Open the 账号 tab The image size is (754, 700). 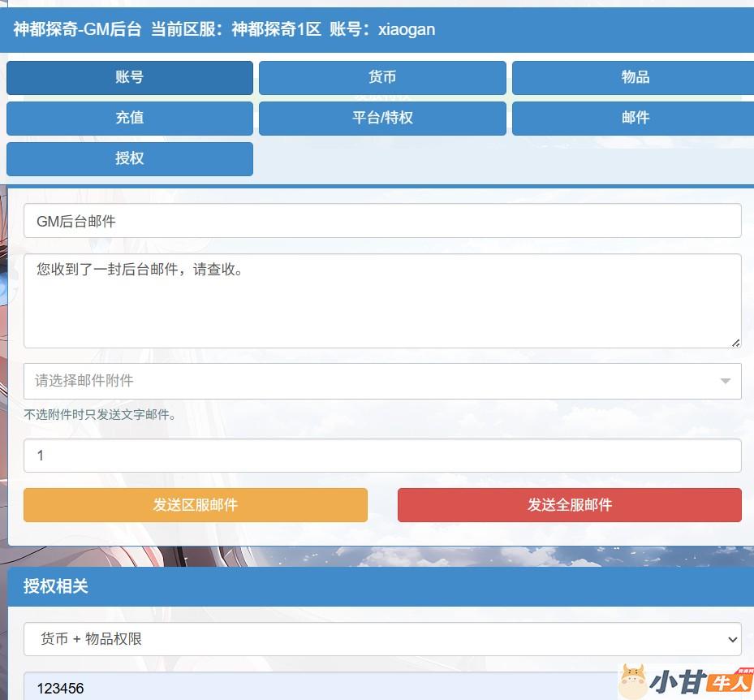click(129, 77)
